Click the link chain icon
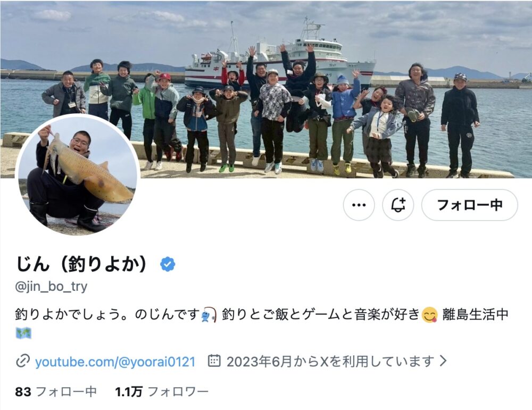The height and width of the screenshot is (410, 532). 23,361
